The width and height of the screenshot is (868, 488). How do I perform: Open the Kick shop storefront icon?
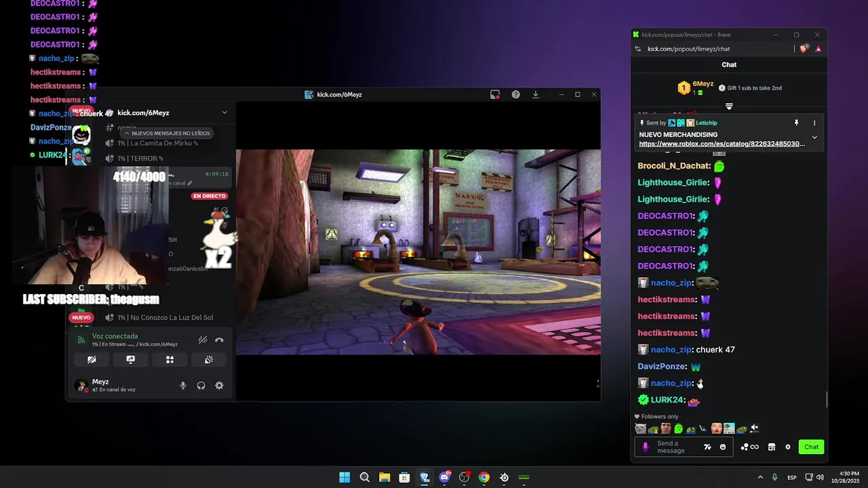point(771,447)
